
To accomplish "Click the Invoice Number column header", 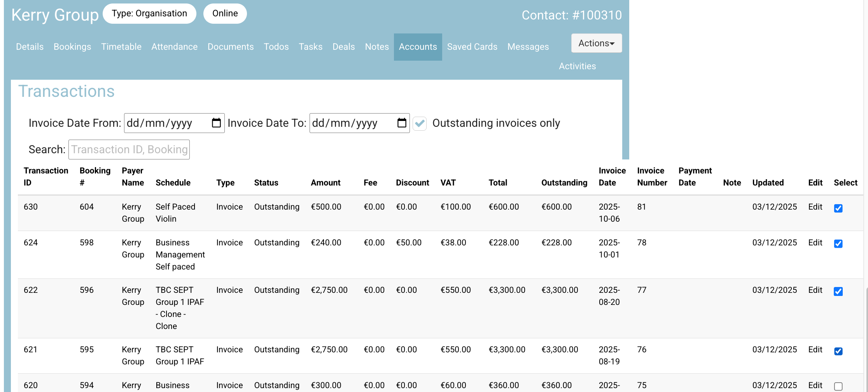I will coord(652,177).
